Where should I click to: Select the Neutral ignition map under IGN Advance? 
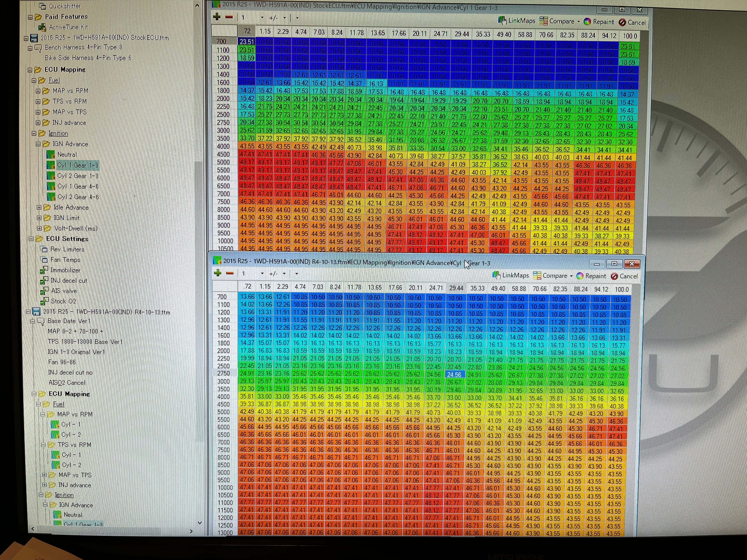click(x=67, y=154)
